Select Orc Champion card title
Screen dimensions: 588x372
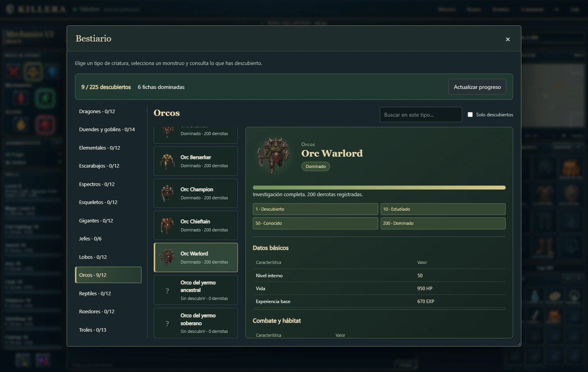pos(197,189)
